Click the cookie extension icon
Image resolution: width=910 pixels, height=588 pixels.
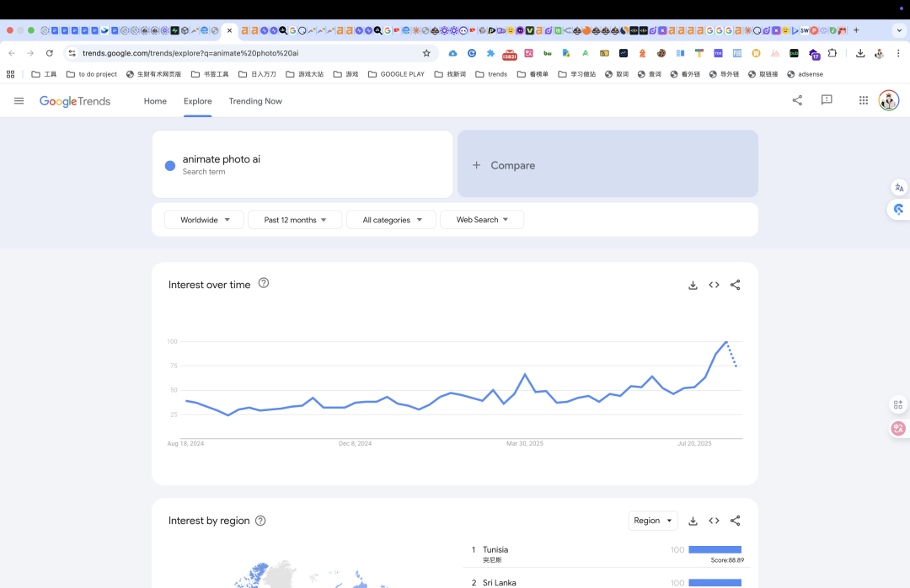click(661, 53)
